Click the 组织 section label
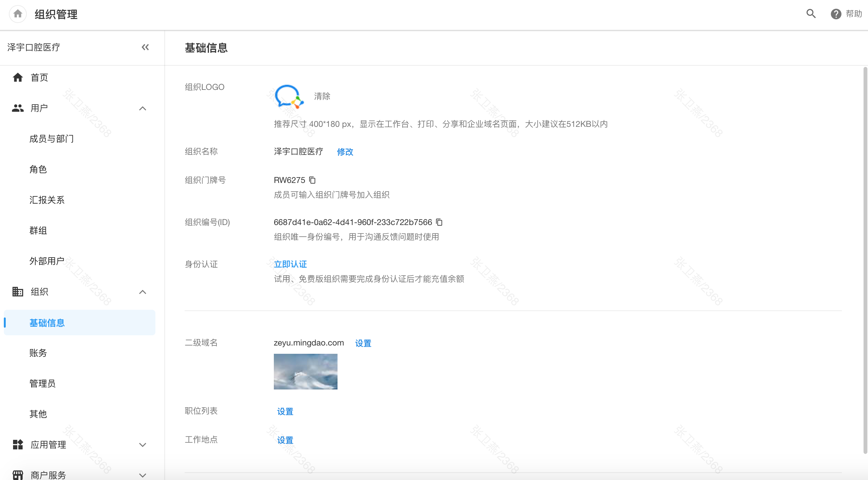This screenshot has height=480, width=868. point(39,291)
